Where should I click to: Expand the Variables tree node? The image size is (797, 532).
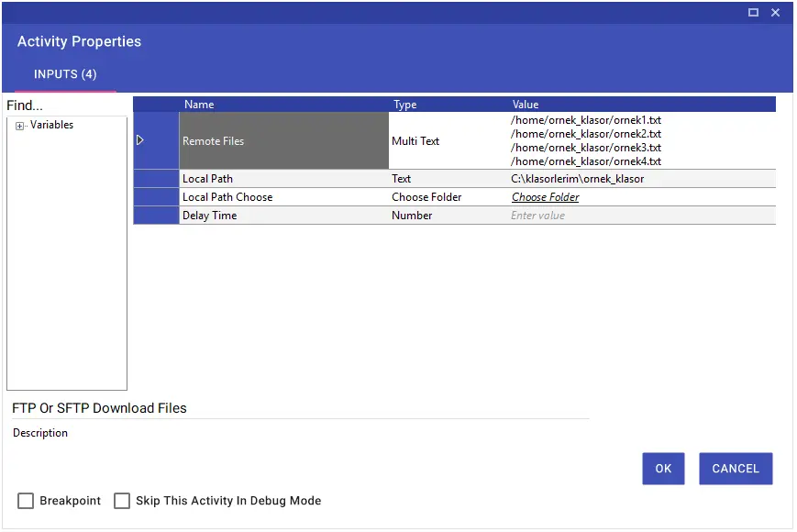pyautogui.click(x=19, y=126)
